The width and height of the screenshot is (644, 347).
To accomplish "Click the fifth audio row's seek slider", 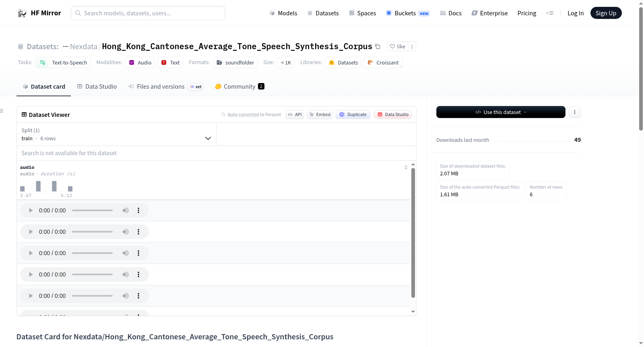I will point(92,296).
